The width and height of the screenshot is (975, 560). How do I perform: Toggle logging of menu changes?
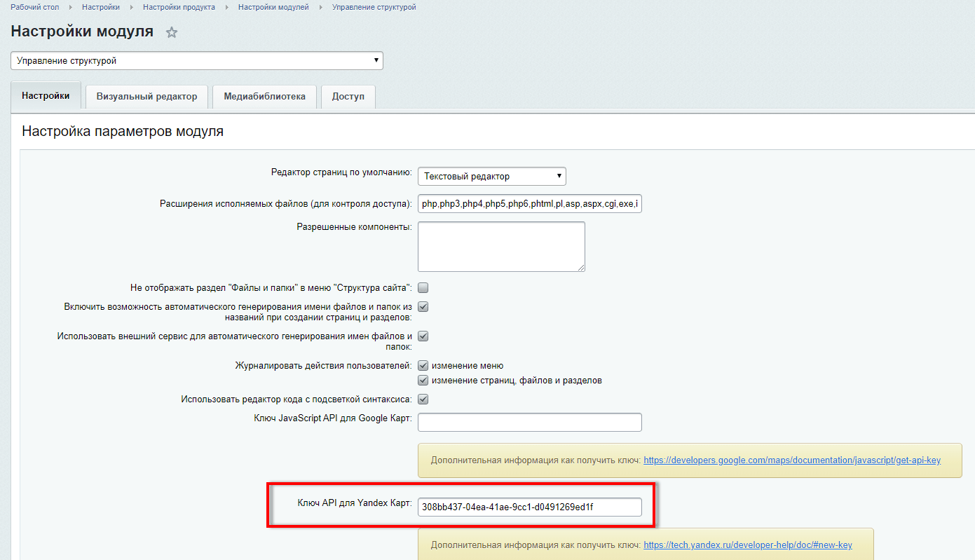coord(423,366)
